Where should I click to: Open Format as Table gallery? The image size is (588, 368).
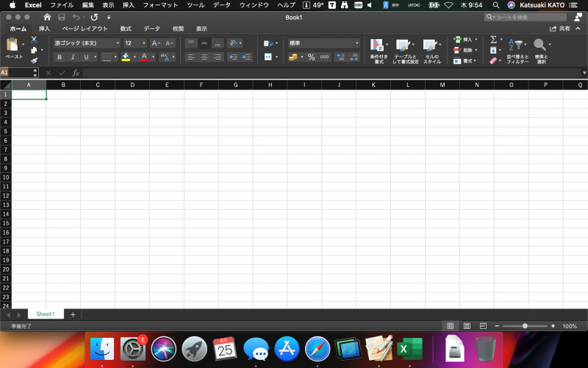coord(406,50)
